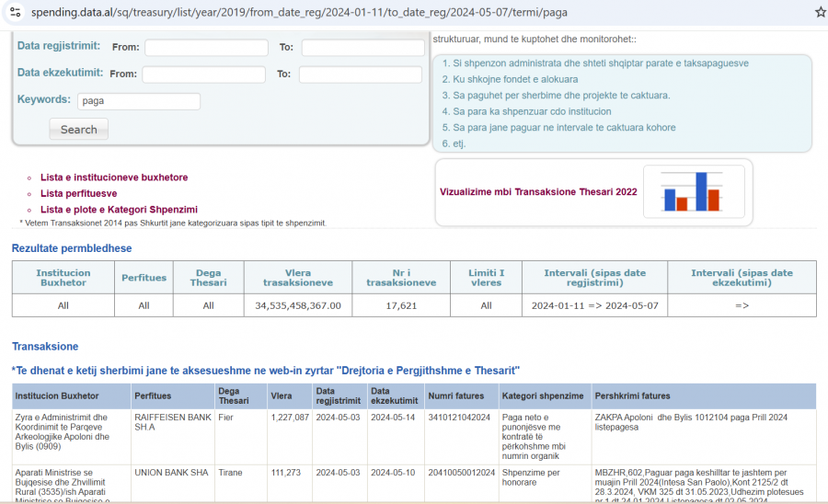The height and width of the screenshot is (504, 828).
Task: Select the Rezultate permbledhese heading
Action: (72, 248)
